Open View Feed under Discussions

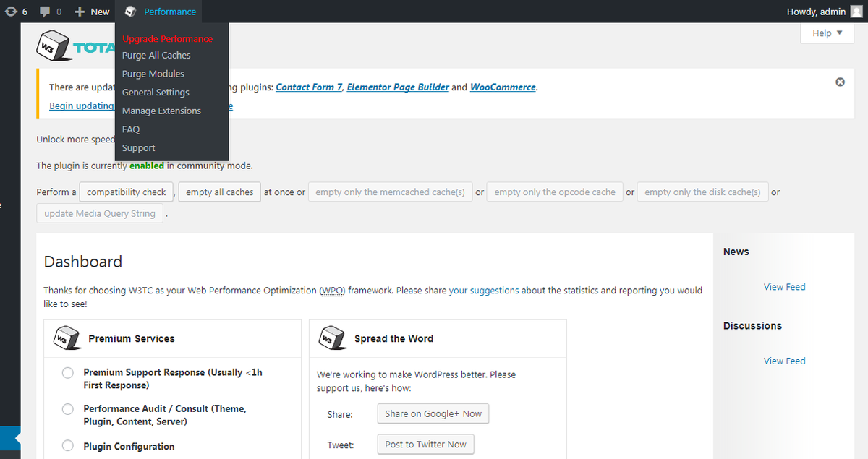pyautogui.click(x=784, y=361)
